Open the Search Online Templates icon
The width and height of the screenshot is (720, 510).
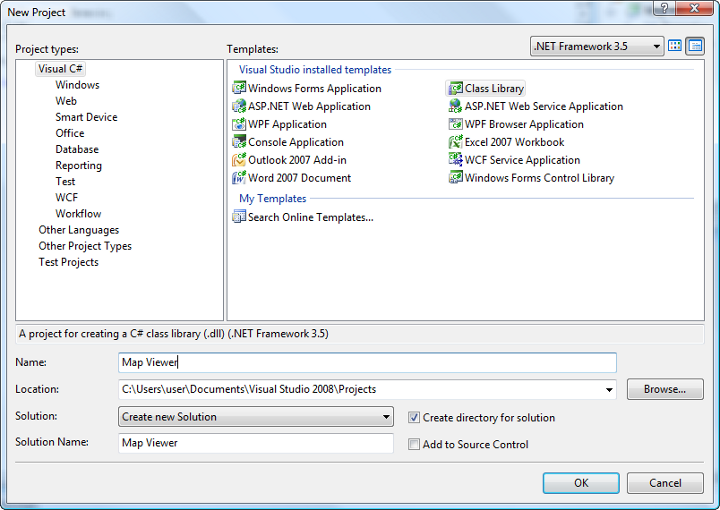click(x=239, y=216)
